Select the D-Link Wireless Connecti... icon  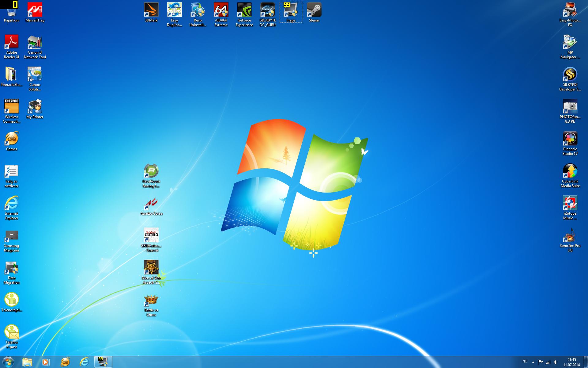point(12,111)
